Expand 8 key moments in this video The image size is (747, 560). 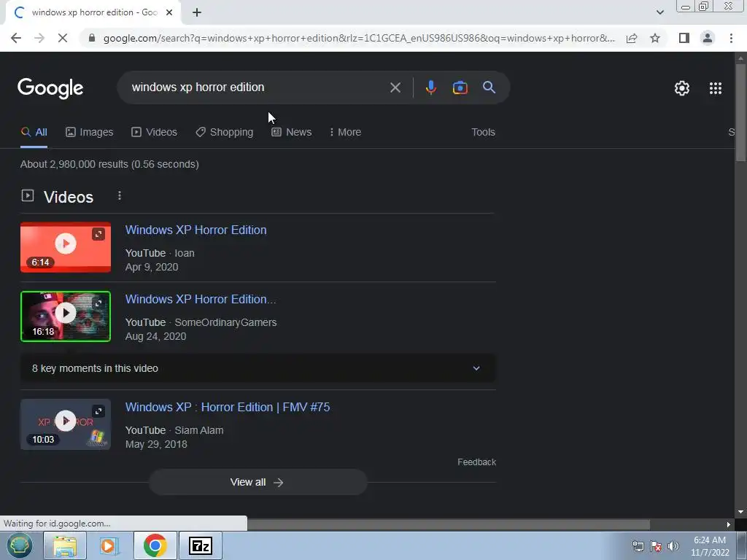[258, 368]
